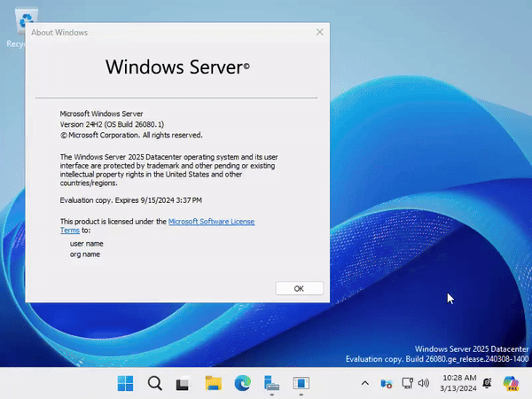532x399 pixels.
Task: Open the Windows Start menu
Action: [125, 383]
